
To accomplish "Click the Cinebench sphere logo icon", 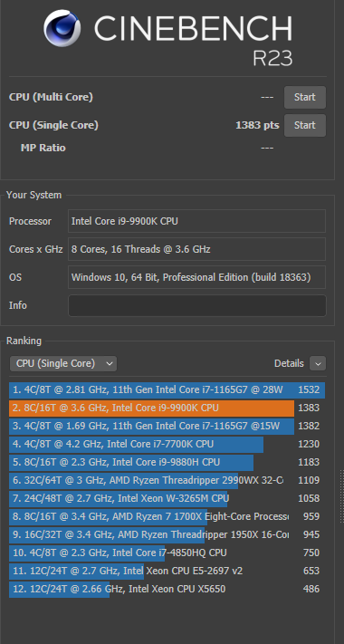I will 63,28.
